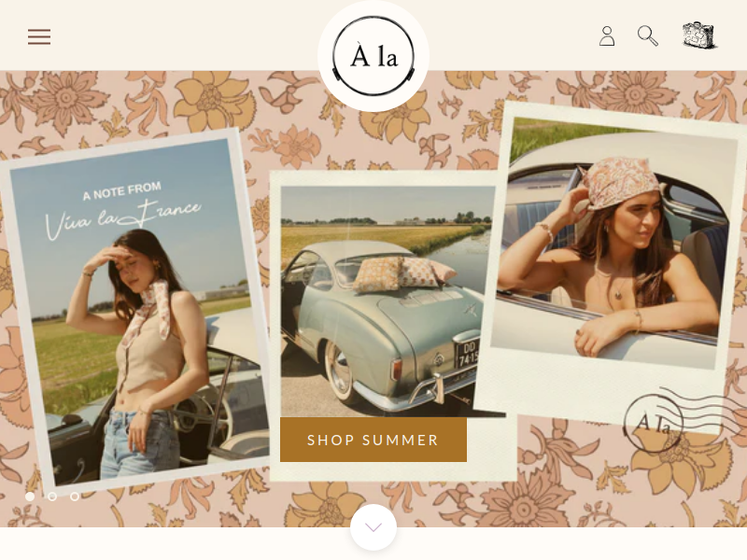Image resolution: width=747 pixels, height=560 pixels.
Task: Click the À la postage stamp mark
Action: (x=653, y=423)
